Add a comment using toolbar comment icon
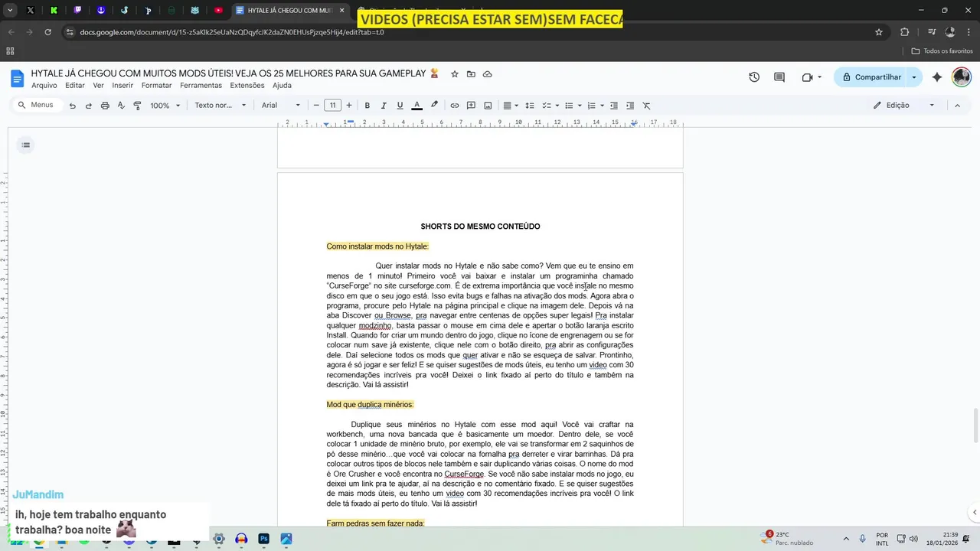Viewport: 980px width, 551px height. coord(471,106)
